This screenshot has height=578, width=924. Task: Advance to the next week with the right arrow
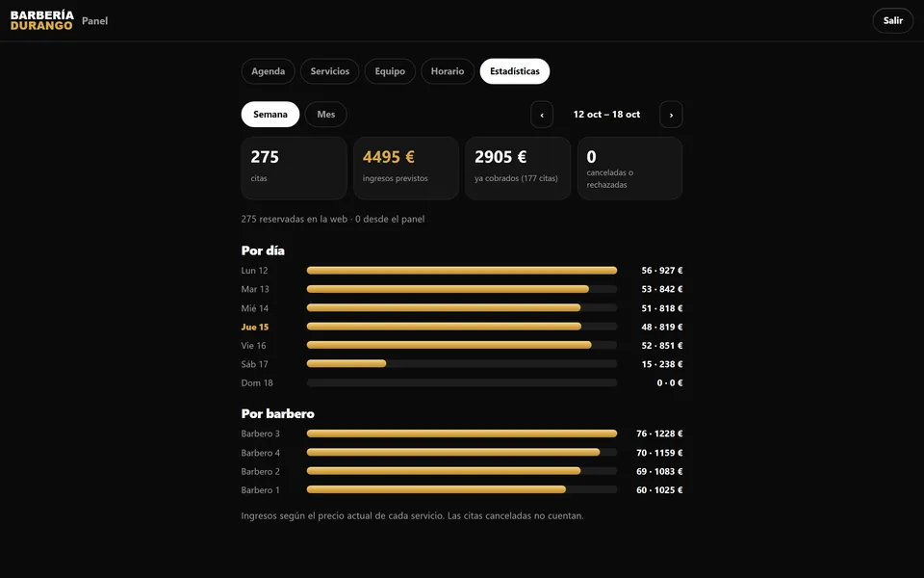click(671, 115)
